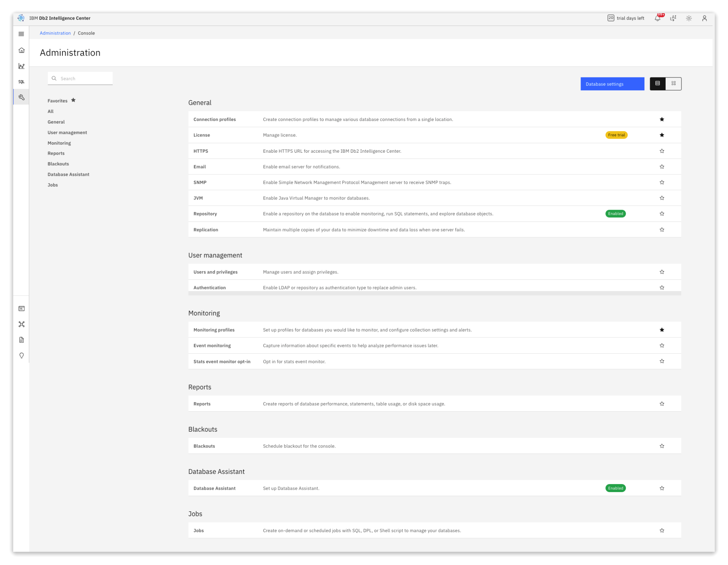Select the Administration wrench sidebar icon

pyautogui.click(x=21, y=97)
